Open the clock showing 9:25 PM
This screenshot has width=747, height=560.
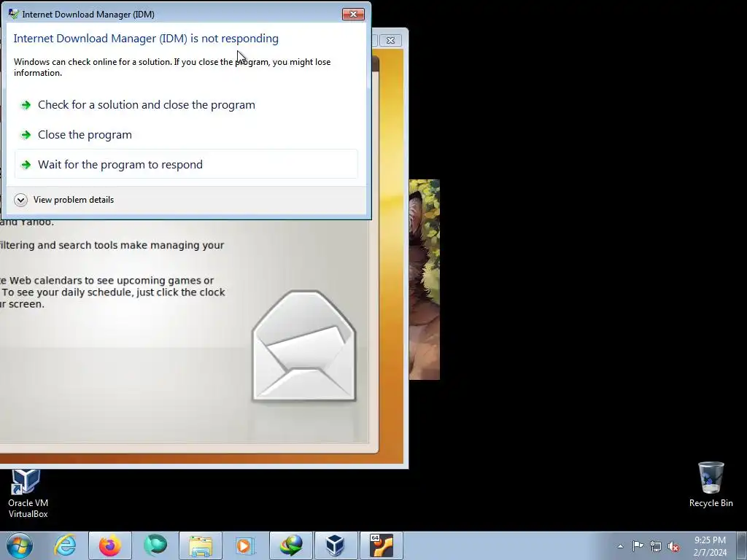pyautogui.click(x=710, y=546)
